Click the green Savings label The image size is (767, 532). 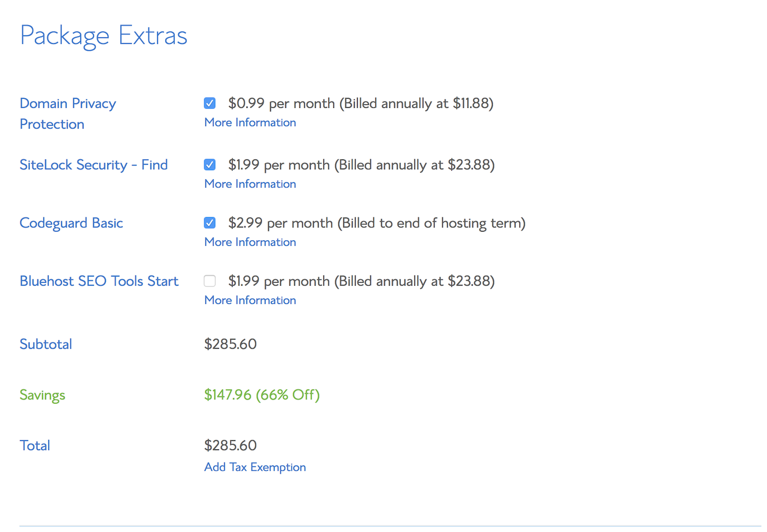42,395
